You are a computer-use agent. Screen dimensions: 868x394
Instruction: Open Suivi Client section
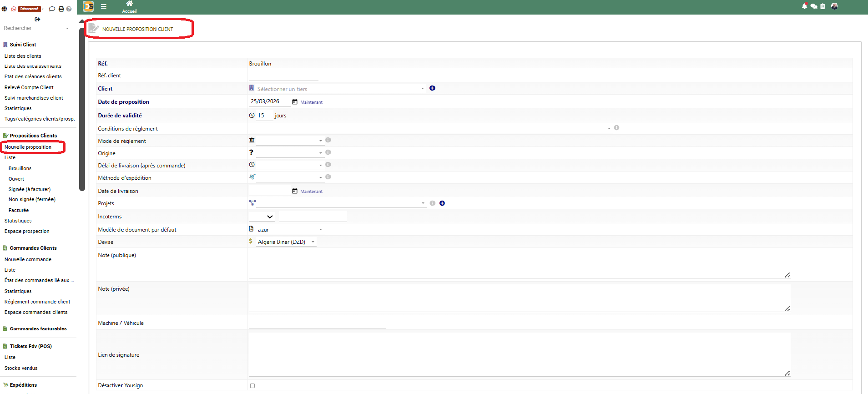23,45
